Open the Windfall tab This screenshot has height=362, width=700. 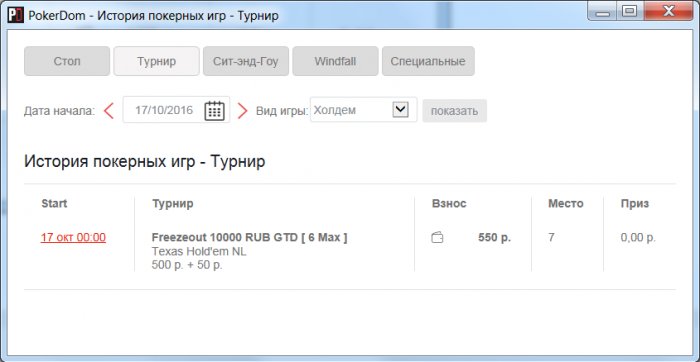click(x=335, y=61)
